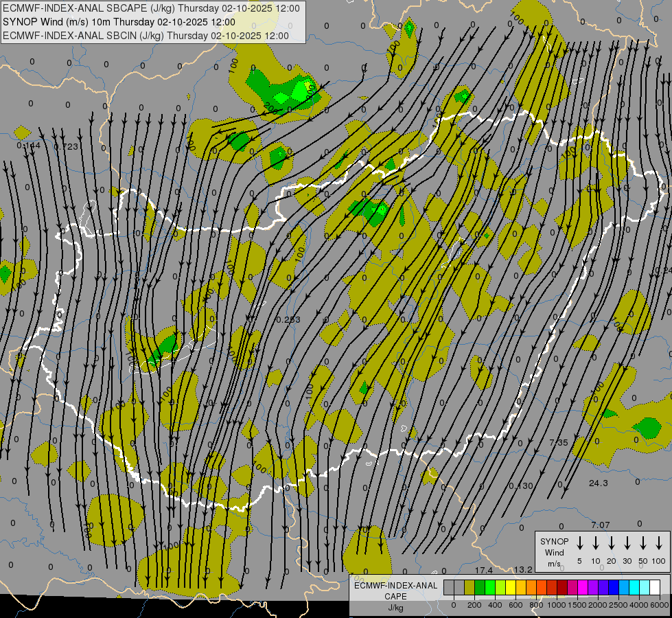The height and width of the screenshot is (618, 672).
Task: Select the magenta swatch right of 1500
Action: click(583, 588)
